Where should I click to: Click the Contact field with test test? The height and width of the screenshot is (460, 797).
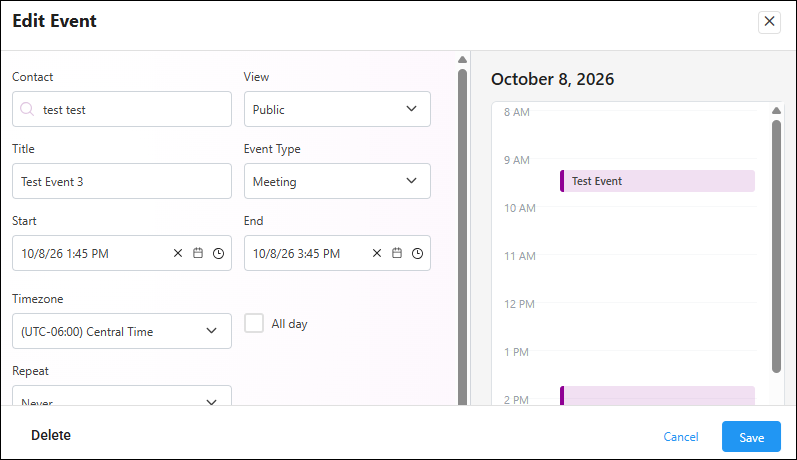122,109
